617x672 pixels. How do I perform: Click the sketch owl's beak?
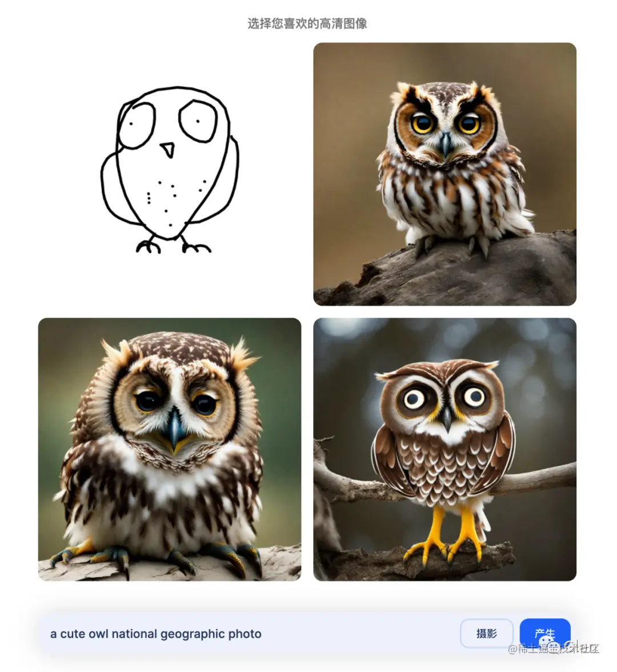(x=168, y=150)
